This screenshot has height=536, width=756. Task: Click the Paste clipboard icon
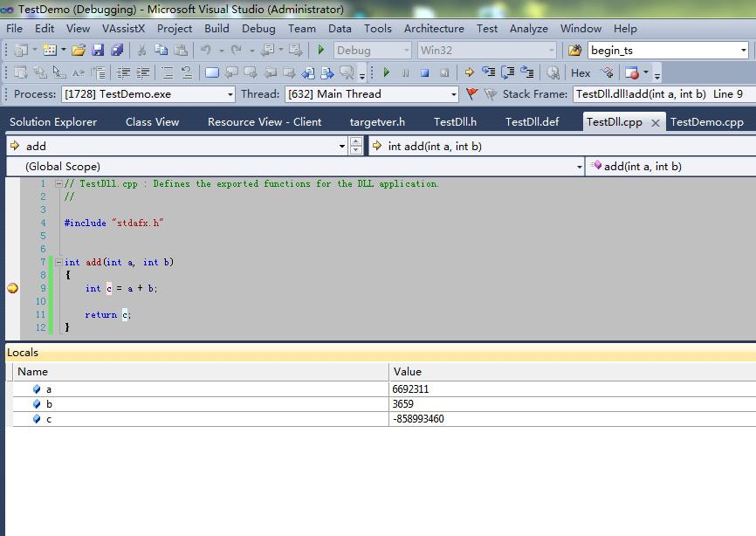point(181,50)
